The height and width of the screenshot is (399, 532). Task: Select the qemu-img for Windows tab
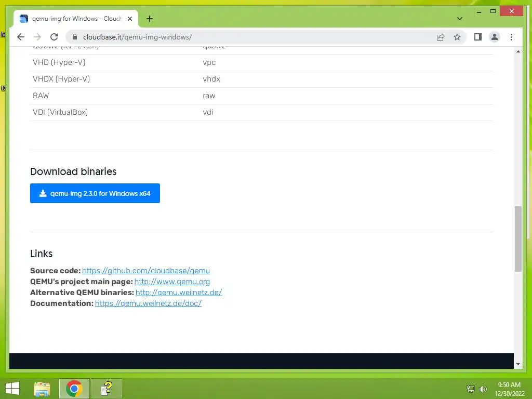coord(76,19)
